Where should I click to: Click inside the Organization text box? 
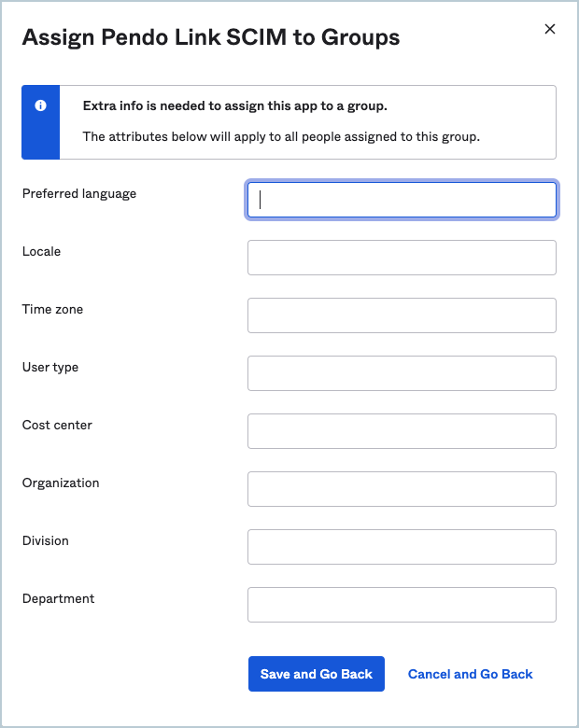(402, 489)
